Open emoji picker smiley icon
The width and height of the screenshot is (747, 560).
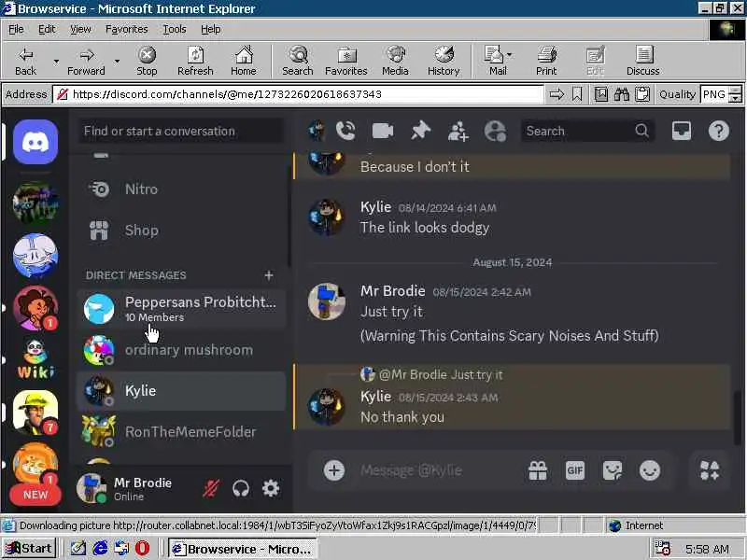pyautogui.click(x=650, y=470)
